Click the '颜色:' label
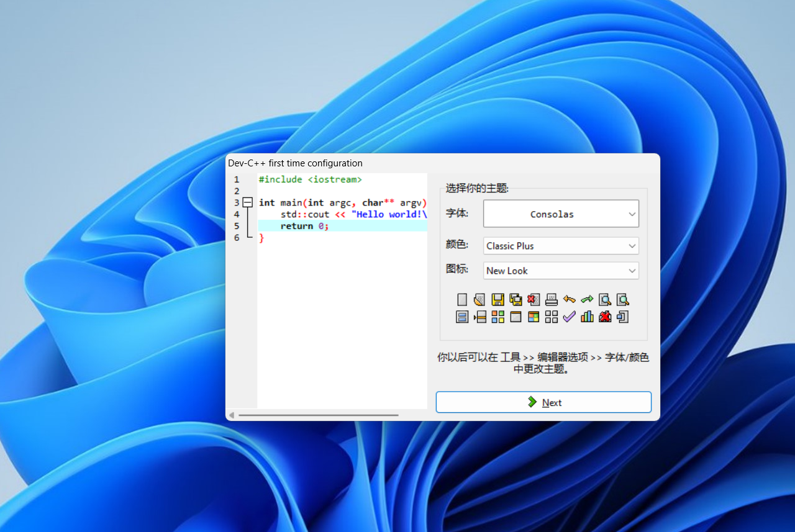795x532 pixels. tap(457, 245)
